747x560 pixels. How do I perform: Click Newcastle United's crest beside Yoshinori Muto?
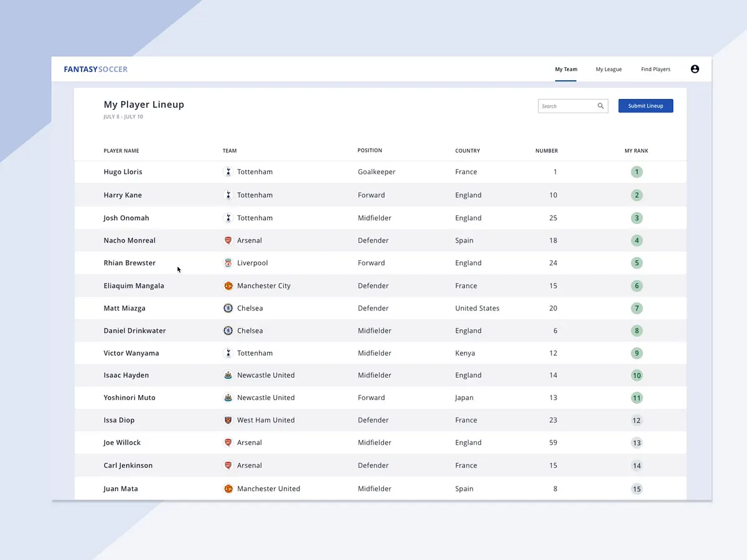(228, 398)
